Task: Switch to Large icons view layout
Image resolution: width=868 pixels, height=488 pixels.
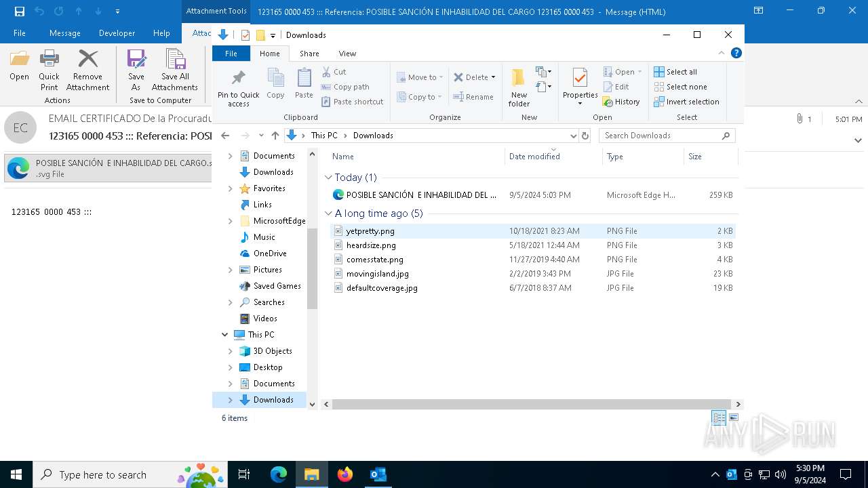Action: [x=733, y=418]
